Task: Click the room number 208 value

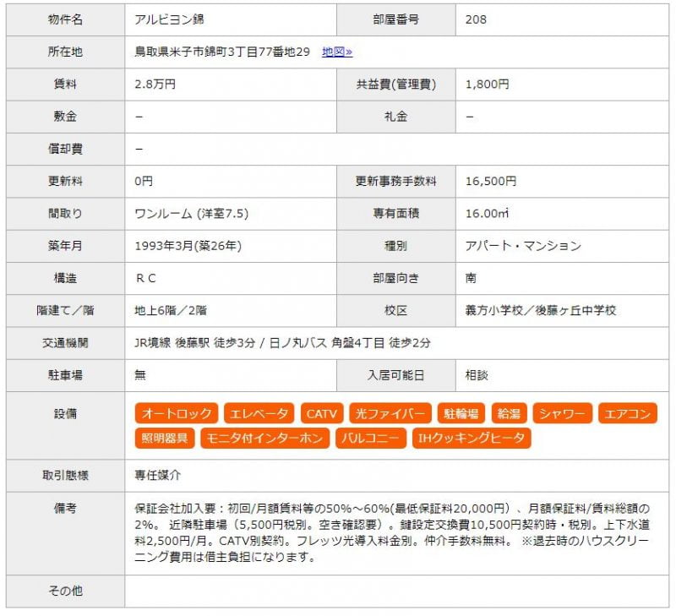Action: click(x=476, y=19)
